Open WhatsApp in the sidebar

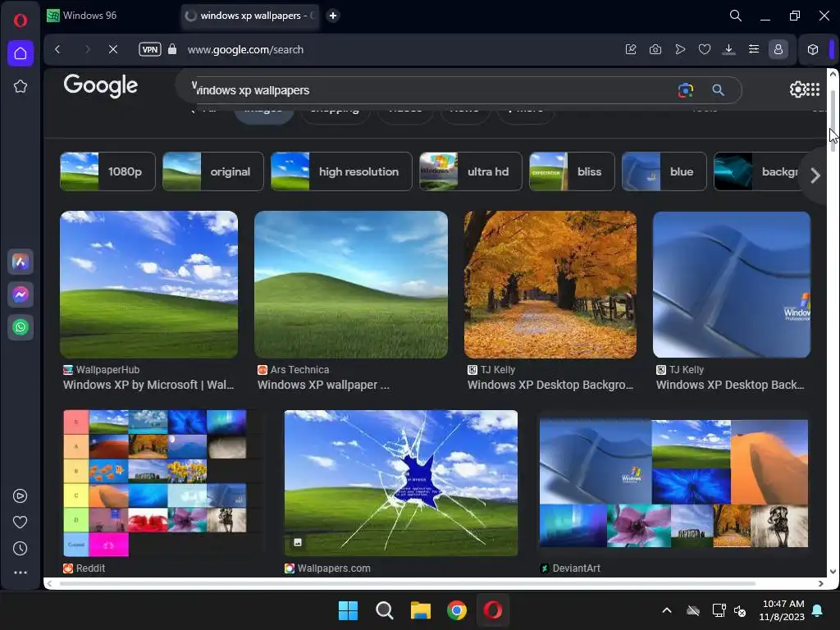(21, 327)
